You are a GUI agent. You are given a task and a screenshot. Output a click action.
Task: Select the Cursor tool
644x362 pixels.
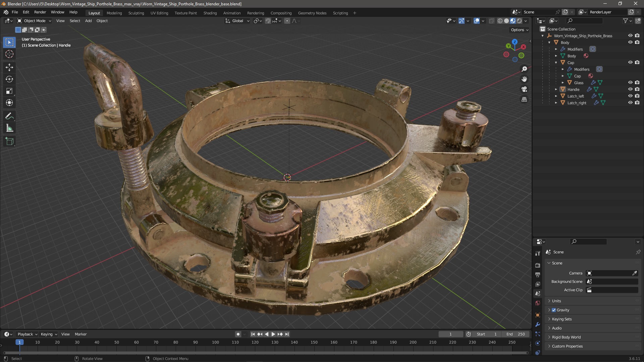click(x=9, y=54)
